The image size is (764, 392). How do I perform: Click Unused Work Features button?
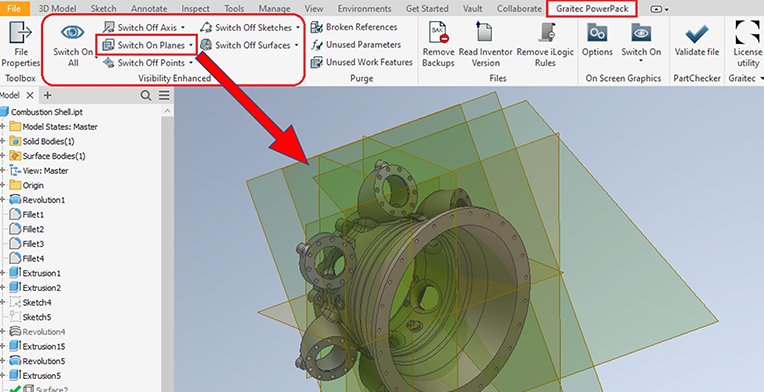362,62
